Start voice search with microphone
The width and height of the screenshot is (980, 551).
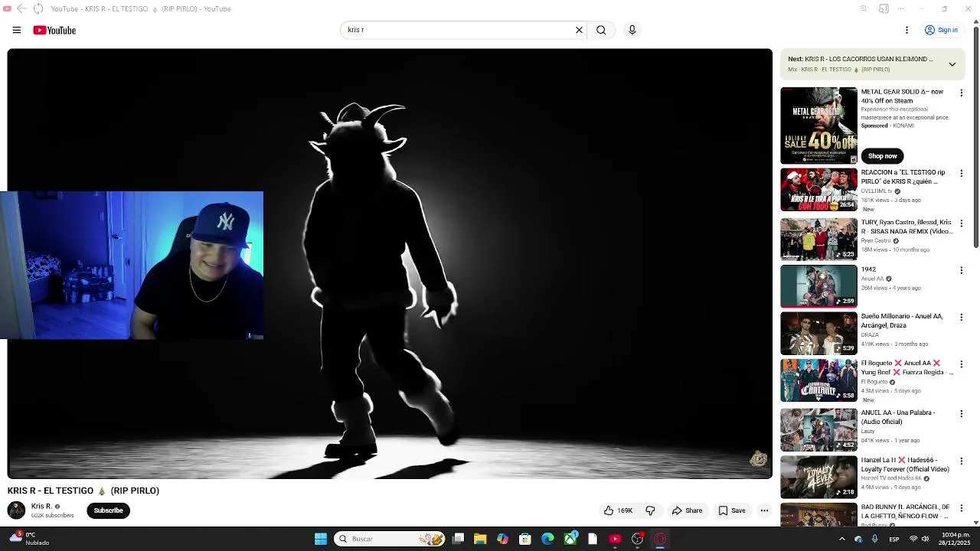tap(632, 30)
